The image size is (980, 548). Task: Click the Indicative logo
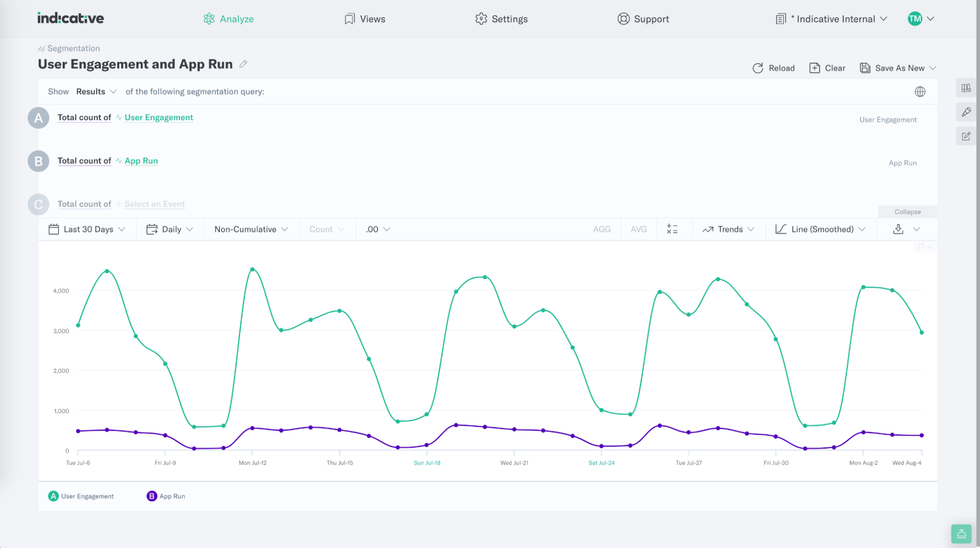(x=71, y=18)
